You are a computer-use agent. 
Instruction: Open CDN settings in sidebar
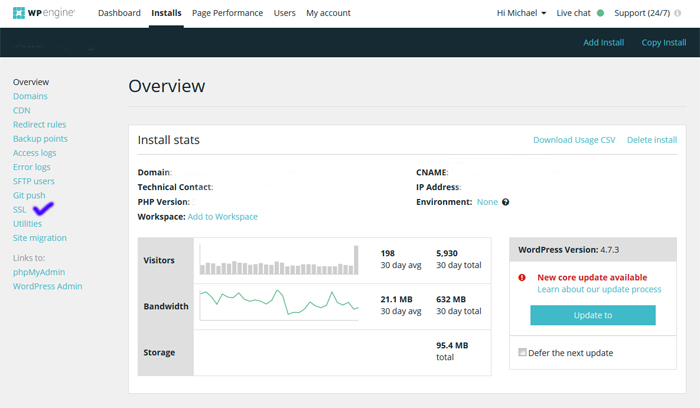coord(21,110)
